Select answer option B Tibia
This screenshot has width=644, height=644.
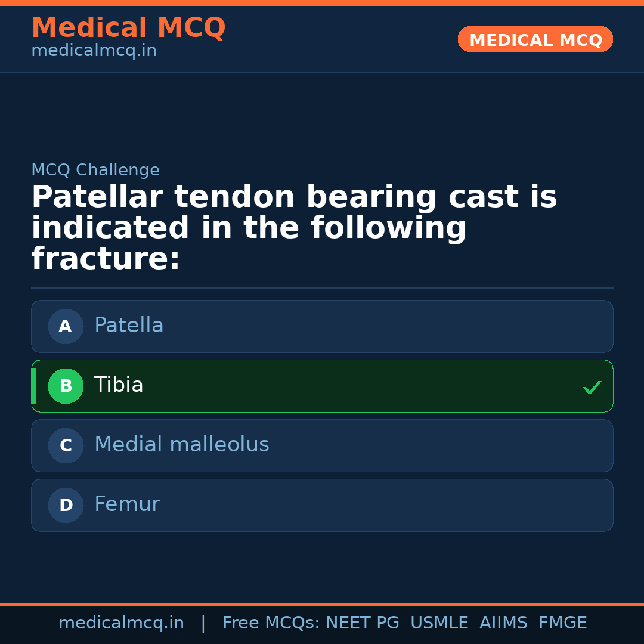pos(322,386)
